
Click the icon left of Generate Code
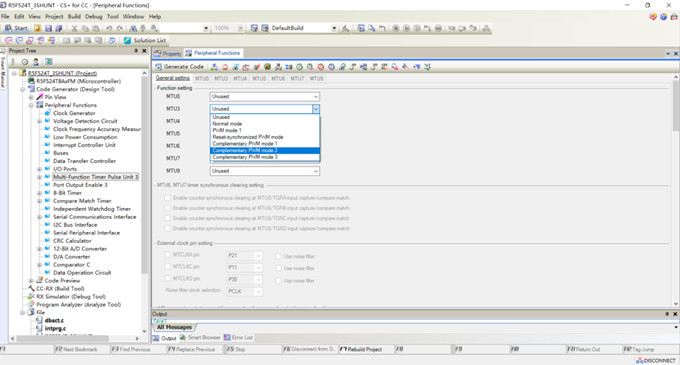pyautogui.click(x=158, y=67)
